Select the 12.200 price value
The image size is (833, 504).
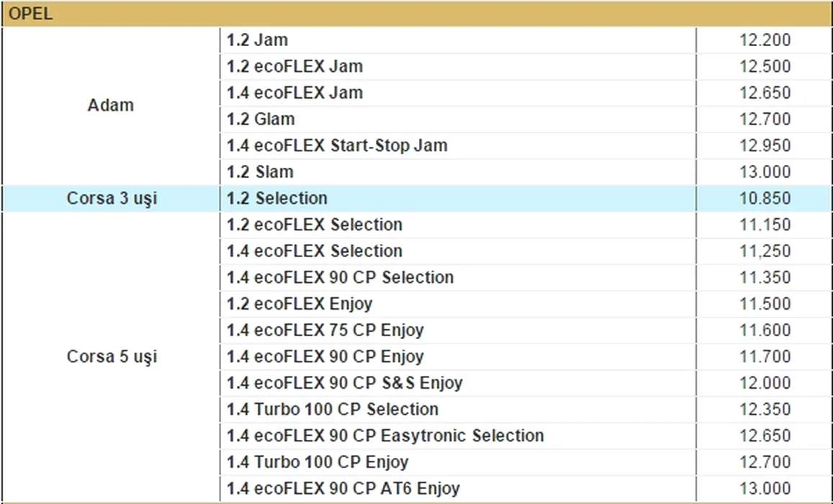click(765, 40)
